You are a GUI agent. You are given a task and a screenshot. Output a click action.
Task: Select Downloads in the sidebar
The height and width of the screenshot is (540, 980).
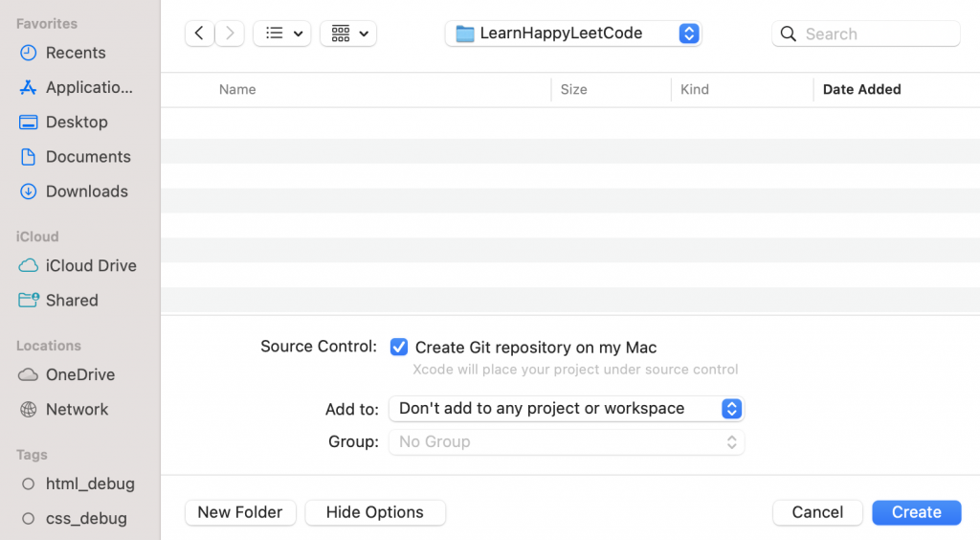point(86,191)
